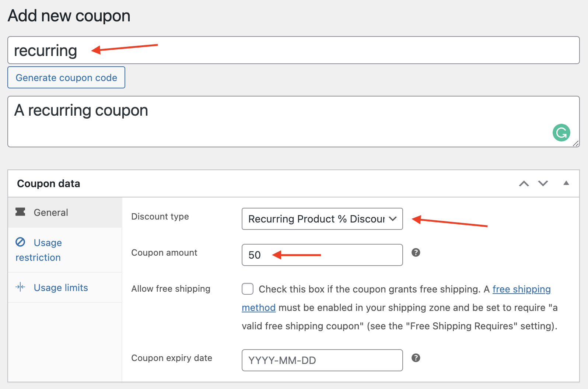The image size is (588, 389).
Task: Click help icon beside Coupon amount
Action: point(416,252)
